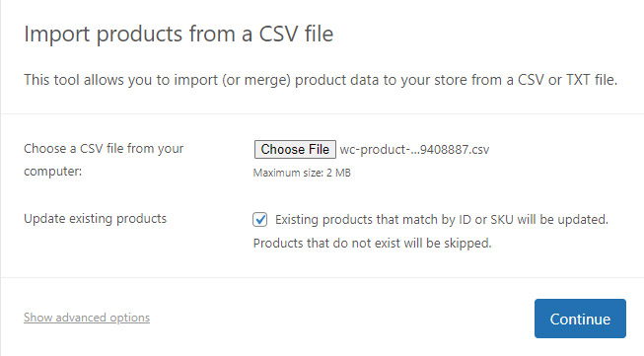
Task: Select the chosen file name wc-product-...9408887.csv
Action: pos(414,150)
